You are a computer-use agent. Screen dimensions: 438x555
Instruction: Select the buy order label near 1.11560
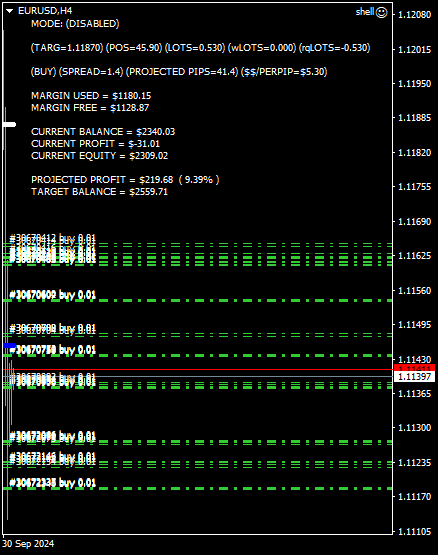[52, 295]
